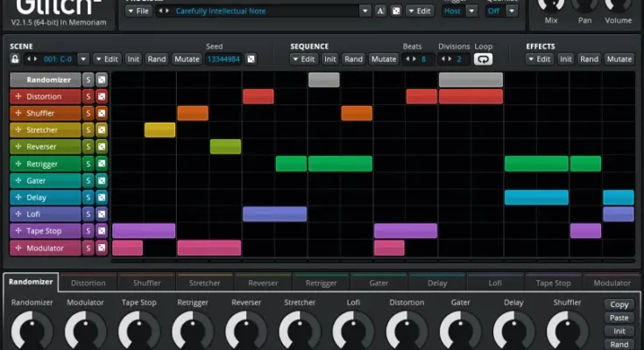Solo the Lofi lane
The image size is (644, 350).
88,214
